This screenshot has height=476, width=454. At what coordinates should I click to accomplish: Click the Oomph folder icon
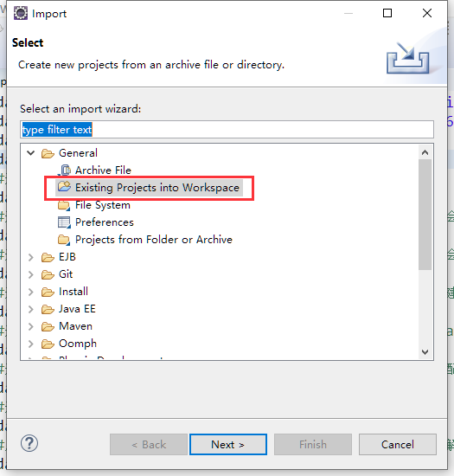pyautogui.click(x=48, y=344)
